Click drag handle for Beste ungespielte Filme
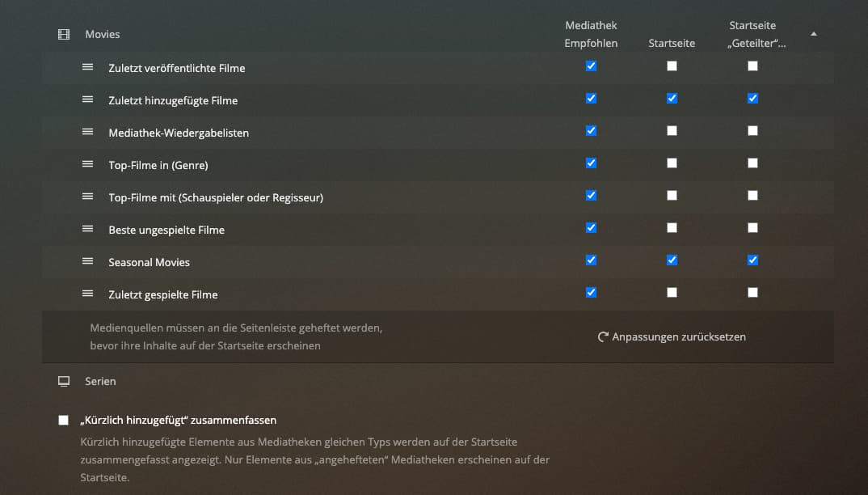The height and width of the screenshot is (495, 868). tap(88, 229)
